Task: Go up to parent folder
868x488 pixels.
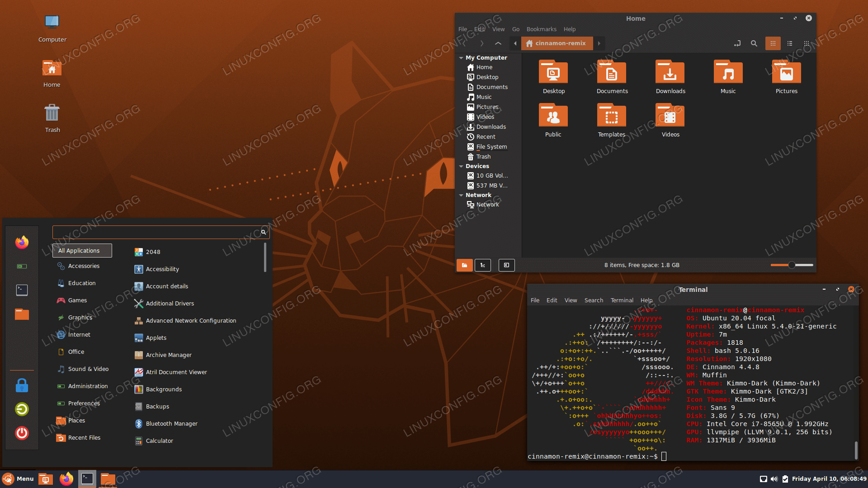Action: tap(498, 43)
